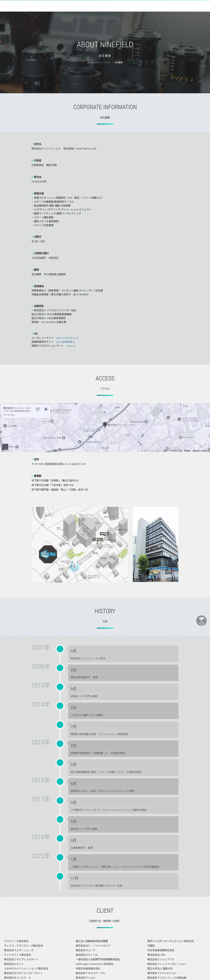Image resolution: width=210 pixels, height=980 pixels.
Task: Select the セブン-イレブン 赤坂6丁目店 map marker
Action: [98, 430]
